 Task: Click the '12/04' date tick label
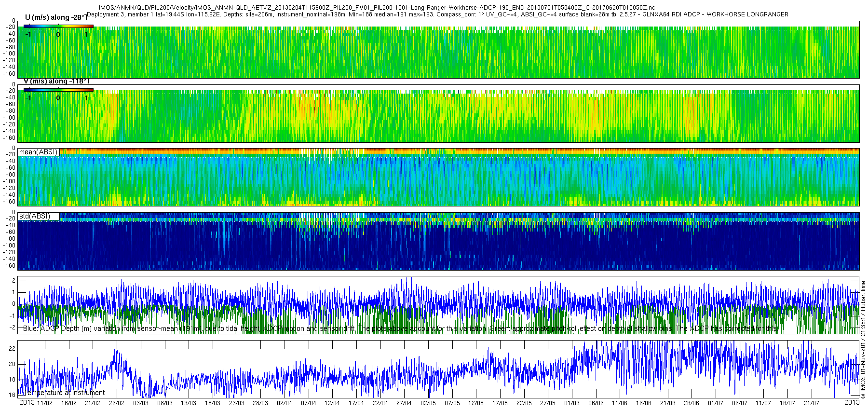[332, 403]
